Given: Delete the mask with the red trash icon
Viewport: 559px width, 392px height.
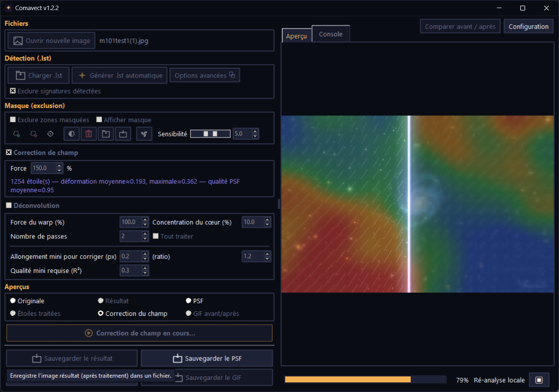Looking at the screenshot, I should click(x=89, y=134).
